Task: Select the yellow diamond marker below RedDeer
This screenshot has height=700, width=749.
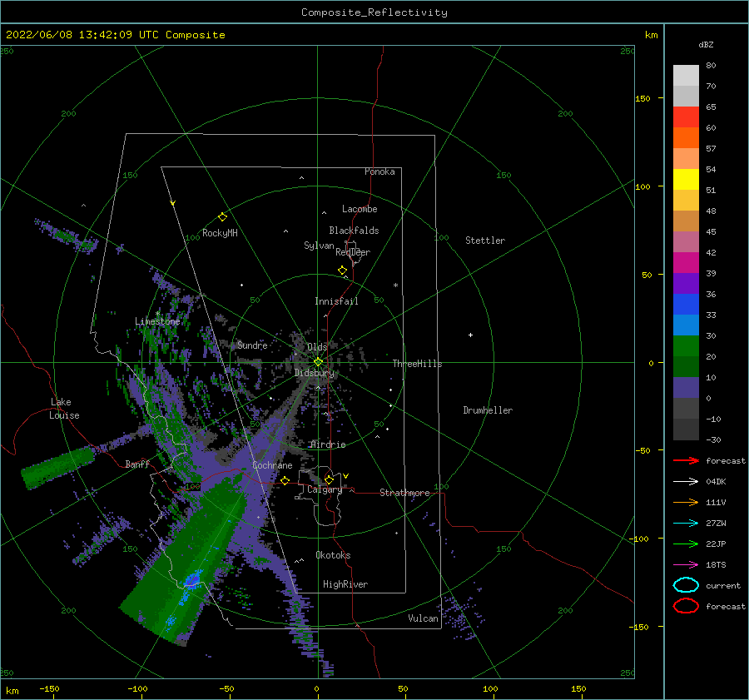Action: (x=342, y=271)
